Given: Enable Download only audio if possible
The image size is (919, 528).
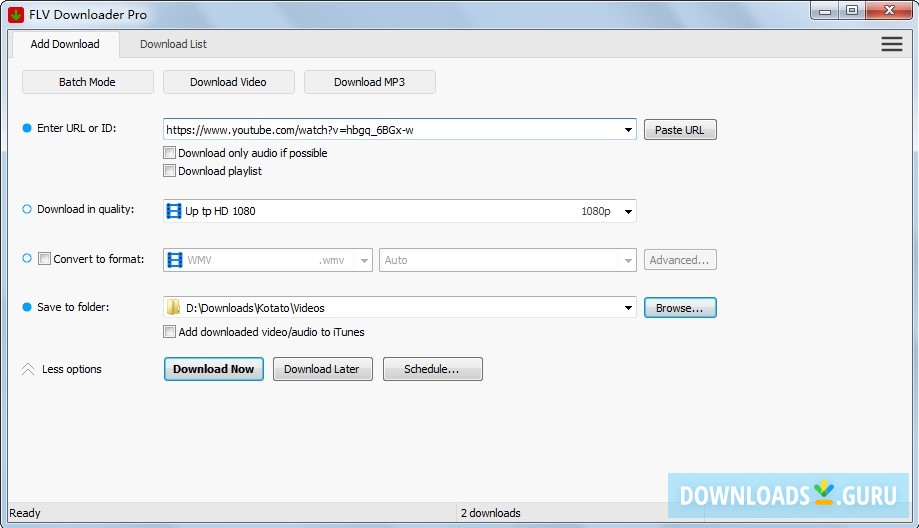Looking at the screenshot, I should (x=169, y=153).
